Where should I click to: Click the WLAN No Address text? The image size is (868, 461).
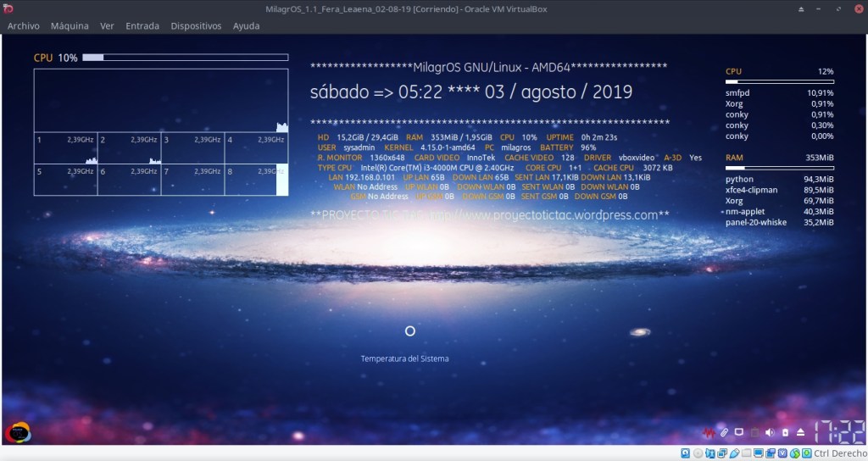pyautogui.click(x=365, y=187)
